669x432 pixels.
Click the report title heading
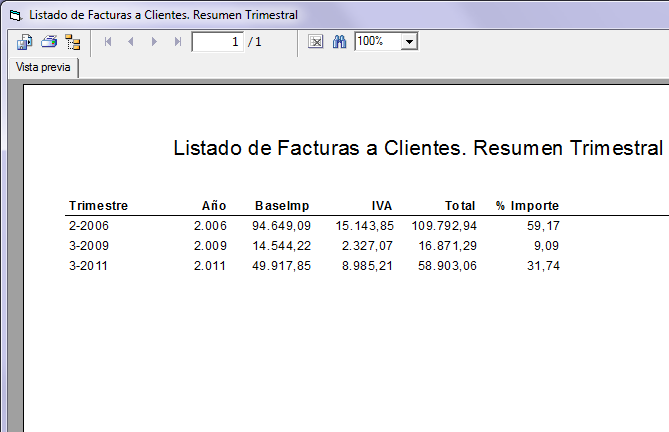[x=418, y=149]
